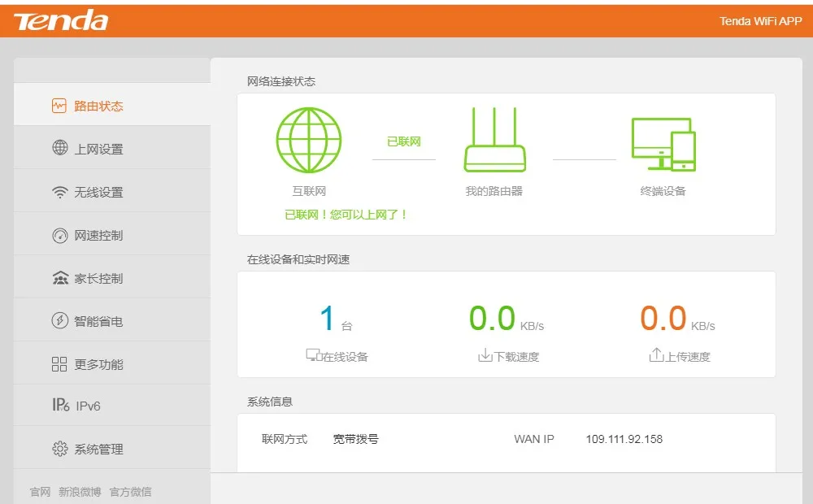
Task: Click the 终端设备 label
Action: point(663,191)
